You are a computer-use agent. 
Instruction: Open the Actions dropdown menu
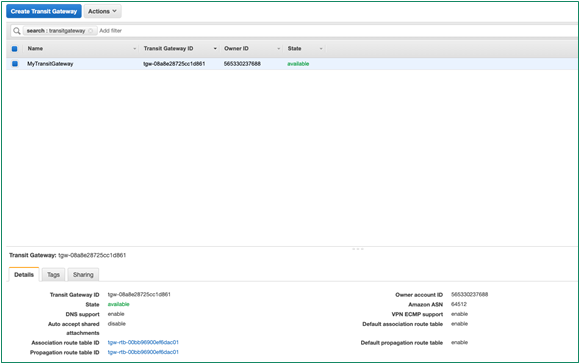(102, 11)
